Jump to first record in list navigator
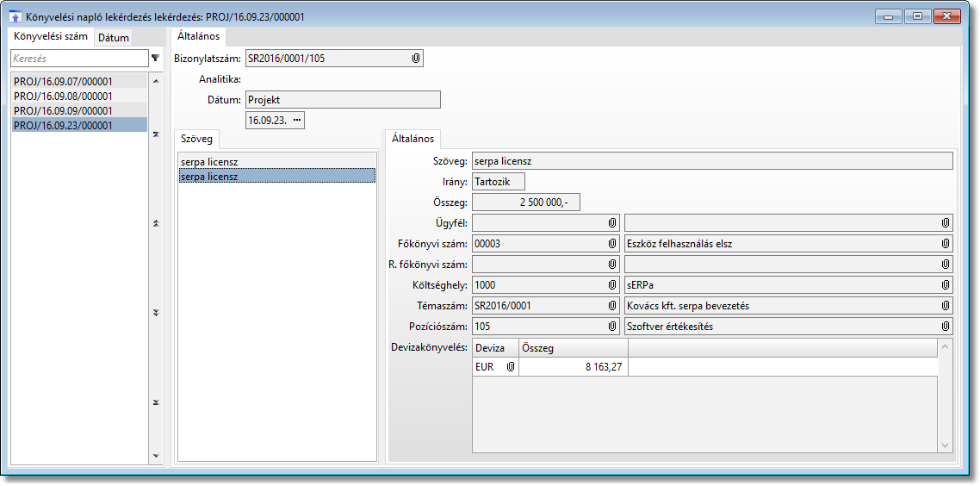 tap(156, 134)
